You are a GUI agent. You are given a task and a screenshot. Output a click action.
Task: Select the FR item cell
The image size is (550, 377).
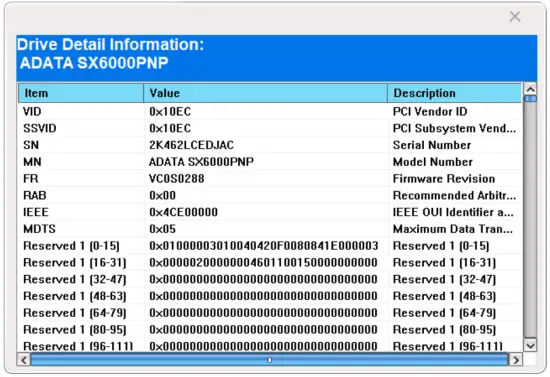pyautogui.click(x=31, y=179)
